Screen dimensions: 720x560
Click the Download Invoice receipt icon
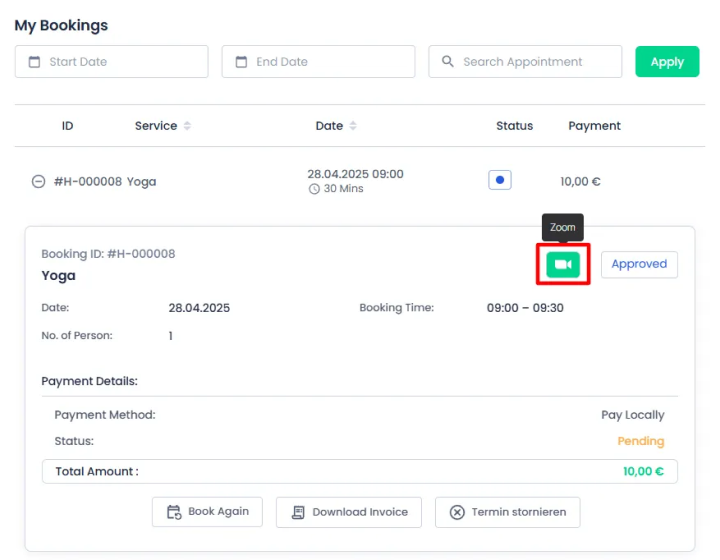tap(298, 512)
